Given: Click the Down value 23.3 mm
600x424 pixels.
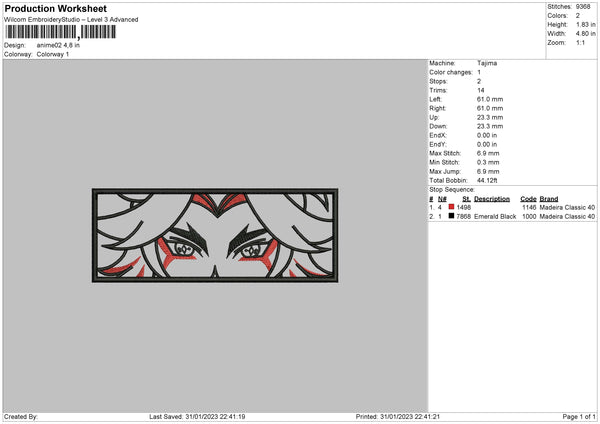Looking at the screenshot, I should point(490,126).
